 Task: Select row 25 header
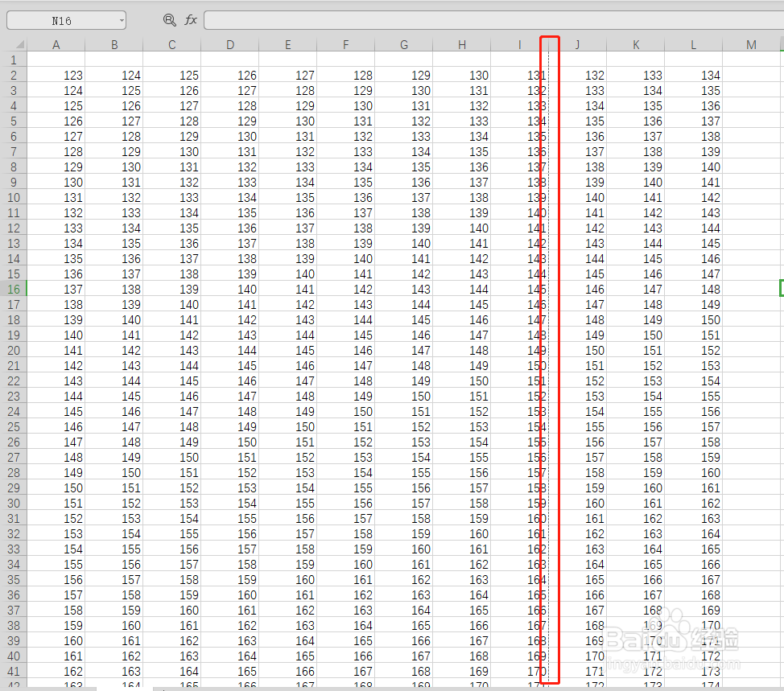click(14, 427)
